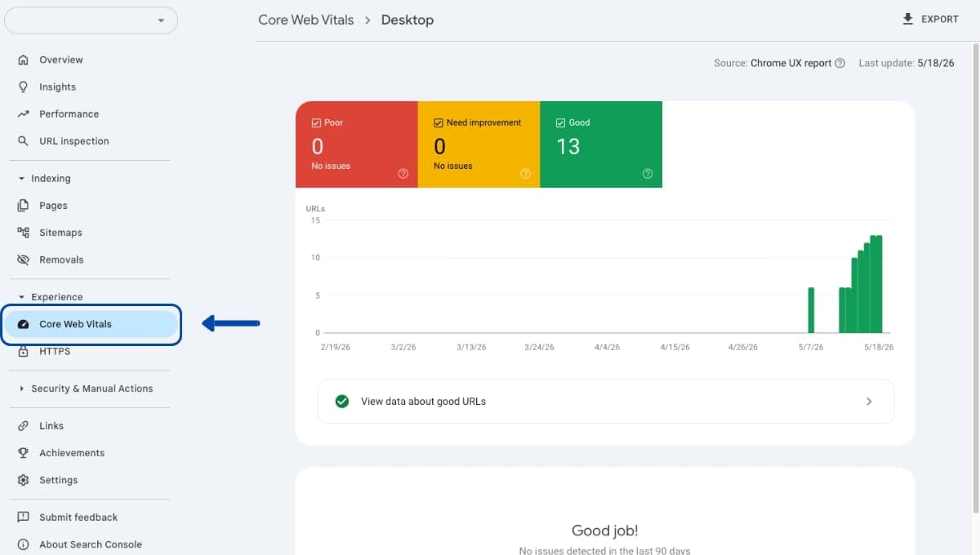Click the Overview home icon
This screenshot has width=980, height=555.
23,60
